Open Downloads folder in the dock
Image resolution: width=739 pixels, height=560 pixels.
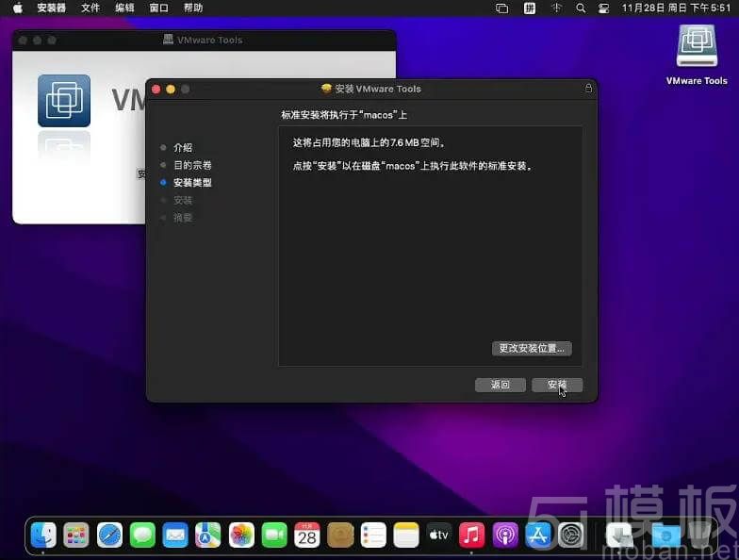point(665,535)
